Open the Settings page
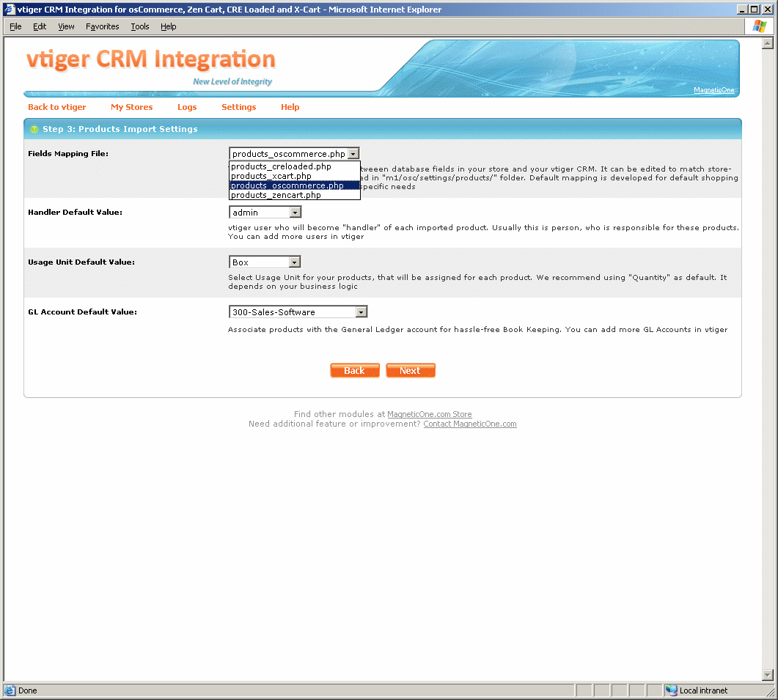Screen dimensions: 778x700 coord(238,107)
